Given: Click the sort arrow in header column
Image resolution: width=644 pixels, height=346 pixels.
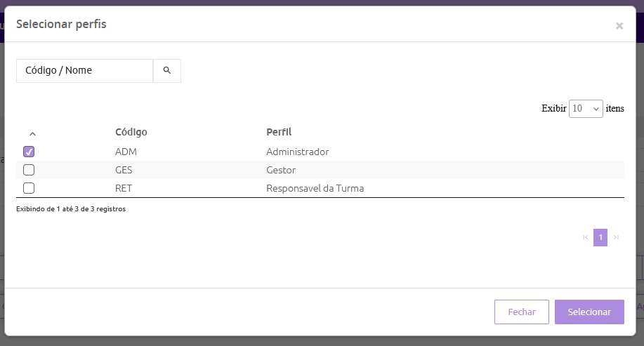Looking at the screenshot, I should [32, 133].
